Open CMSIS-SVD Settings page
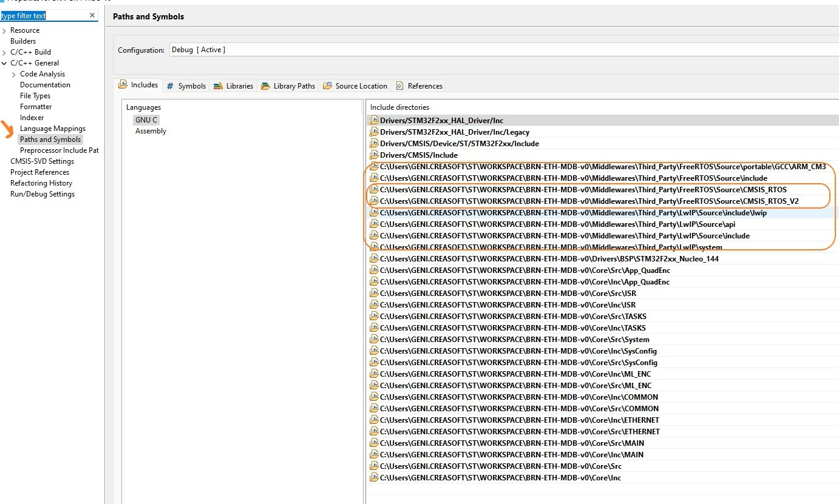 (42, 161)
